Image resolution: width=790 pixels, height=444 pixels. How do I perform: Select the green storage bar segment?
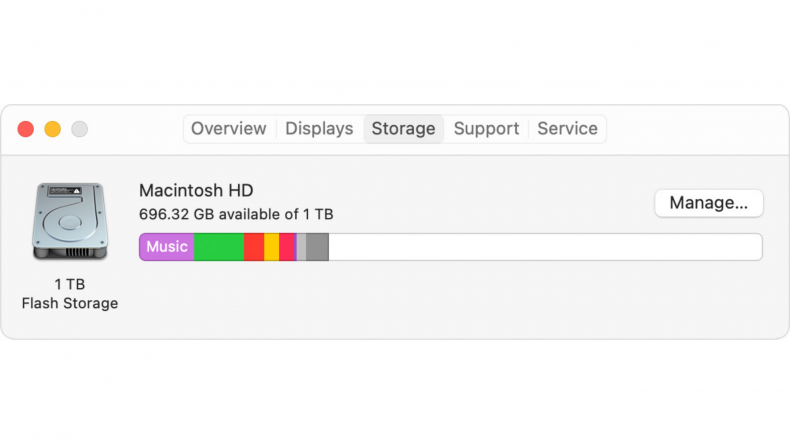point(219,247)
